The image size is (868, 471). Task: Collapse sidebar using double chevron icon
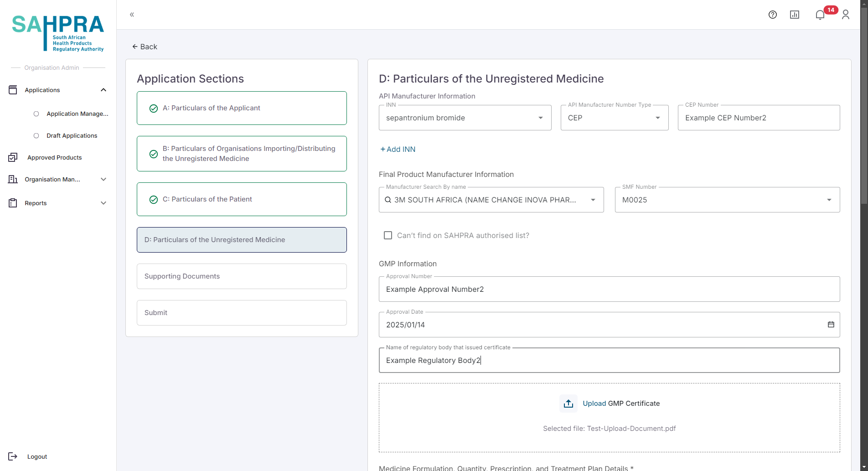click(x=132, y=15)
